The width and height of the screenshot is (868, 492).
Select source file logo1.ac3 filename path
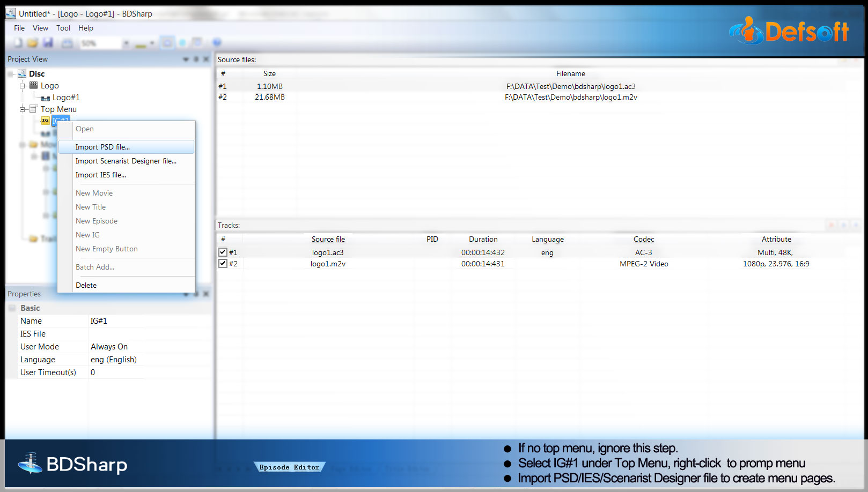(571, 86)
